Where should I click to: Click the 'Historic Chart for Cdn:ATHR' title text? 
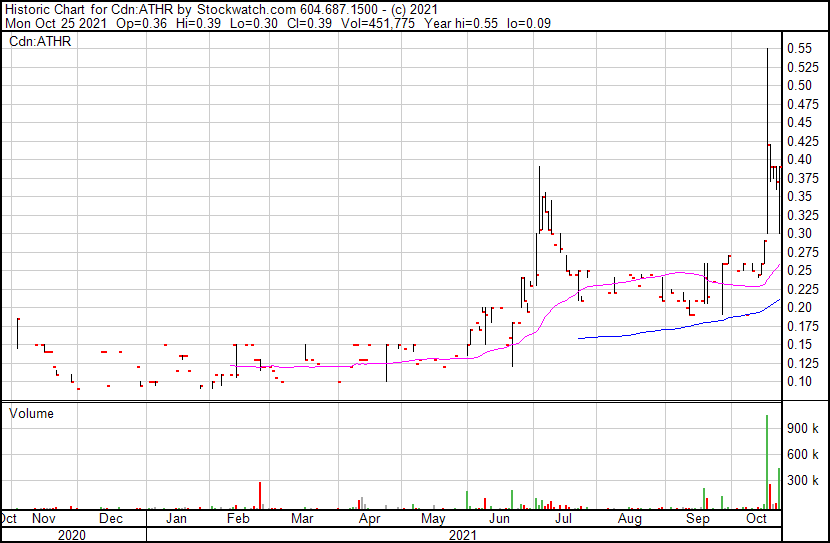point(89,10)
